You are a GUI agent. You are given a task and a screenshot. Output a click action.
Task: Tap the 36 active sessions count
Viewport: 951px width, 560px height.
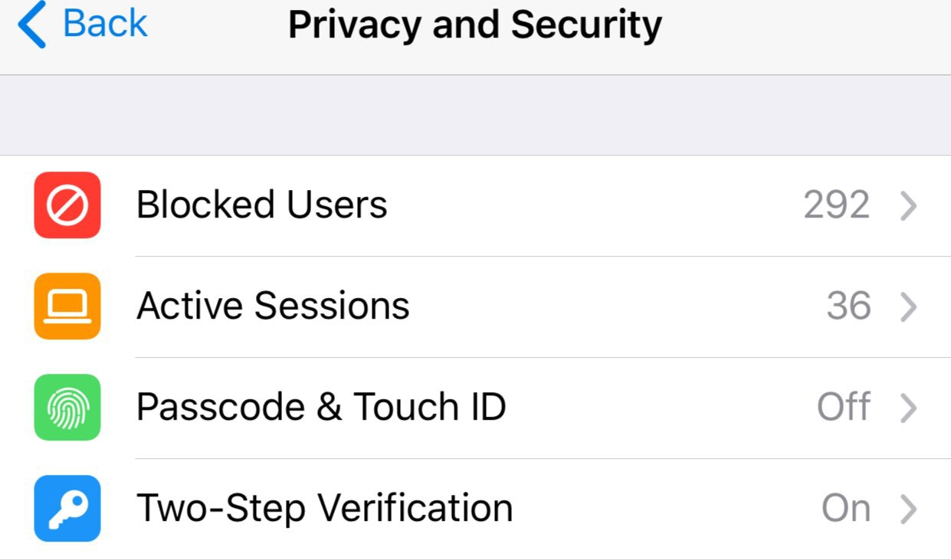[848, 306]
